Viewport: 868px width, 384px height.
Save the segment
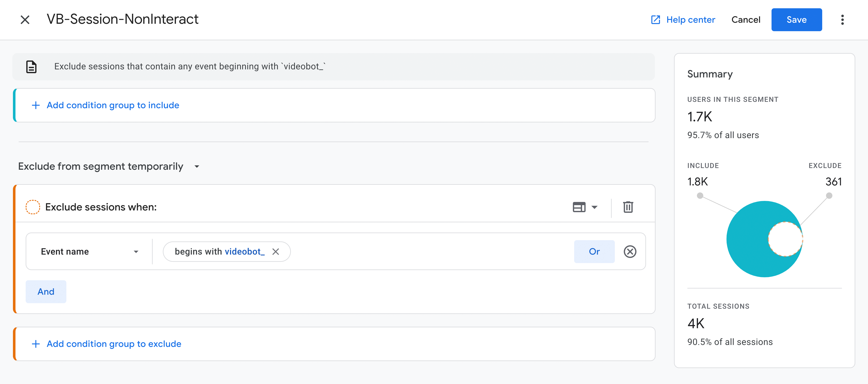797,20
